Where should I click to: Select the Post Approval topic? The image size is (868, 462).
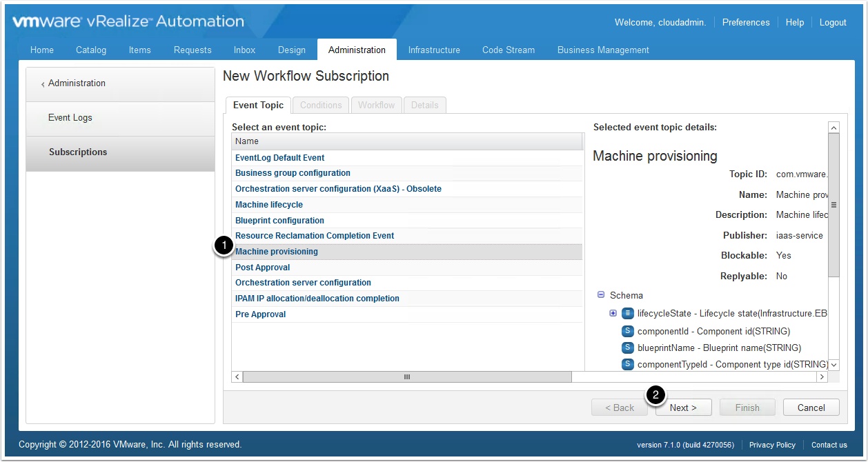[407, 268]
